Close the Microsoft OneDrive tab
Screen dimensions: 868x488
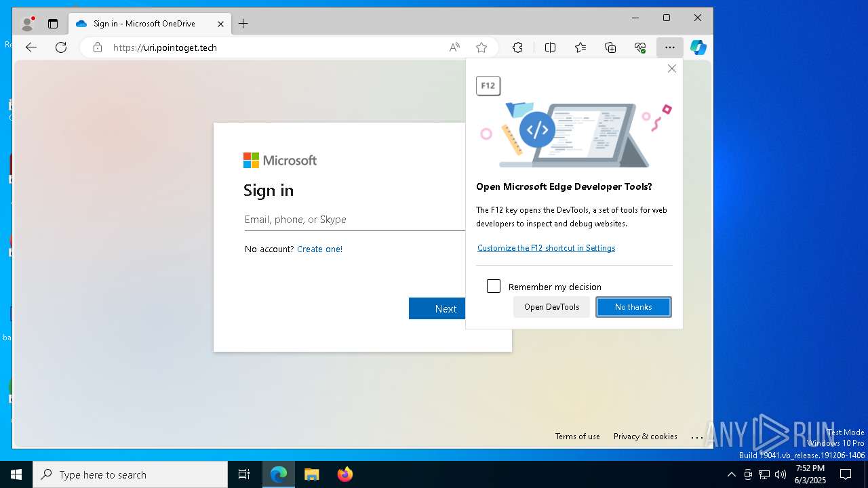tap(220, 24)
